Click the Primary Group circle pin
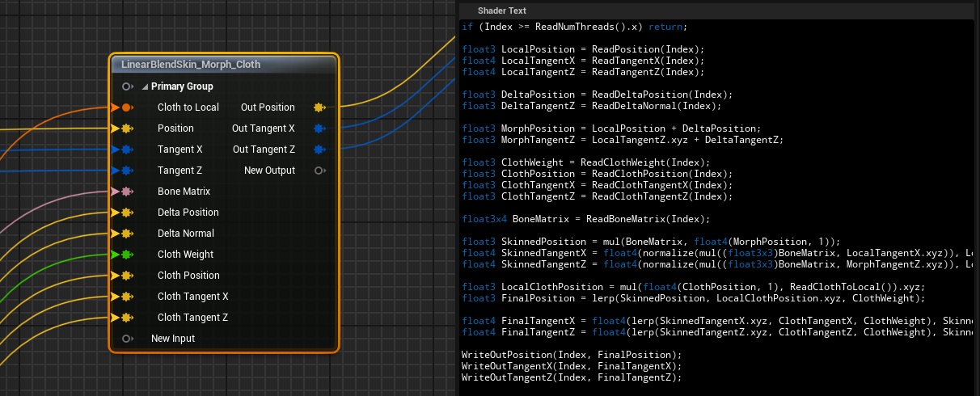The height and width of the screenshot is (396, 980). [x=126, y=86]
